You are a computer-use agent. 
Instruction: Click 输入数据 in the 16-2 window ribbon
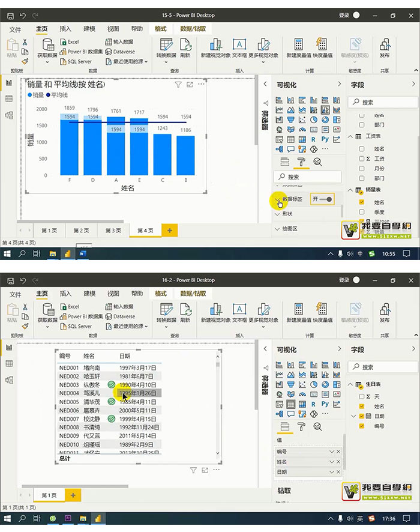pos(119,307)
